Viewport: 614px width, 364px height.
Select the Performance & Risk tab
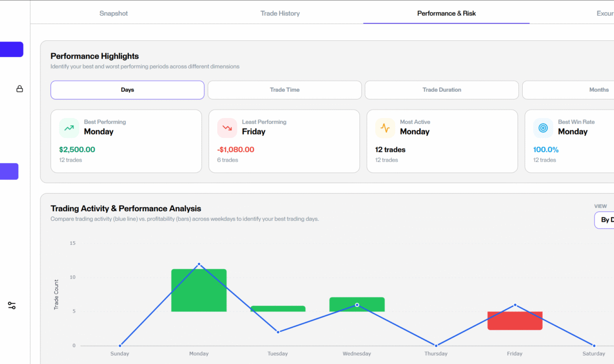tap(446, 13)
